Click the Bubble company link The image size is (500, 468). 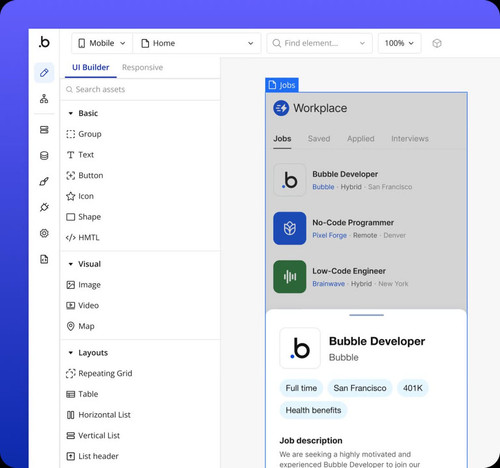[323, 187]
